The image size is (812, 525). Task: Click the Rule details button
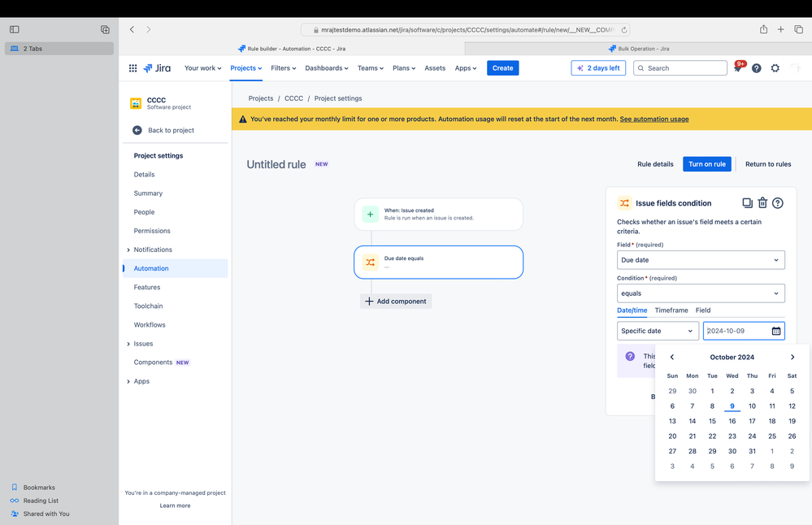tap(655, 164)
